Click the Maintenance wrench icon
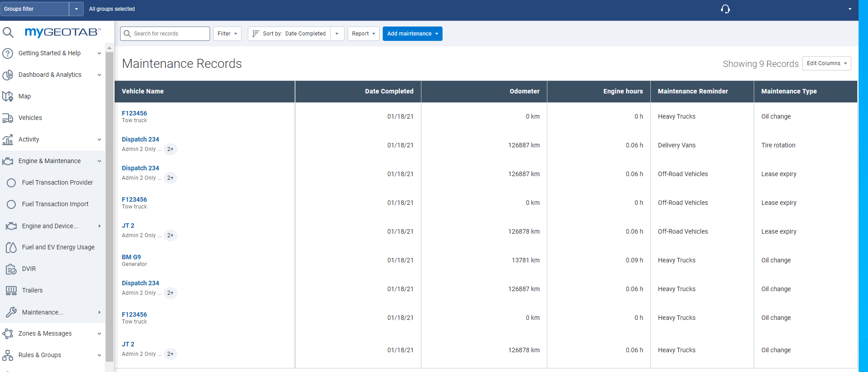Screen dimensions: 868x372 point(11,312)
